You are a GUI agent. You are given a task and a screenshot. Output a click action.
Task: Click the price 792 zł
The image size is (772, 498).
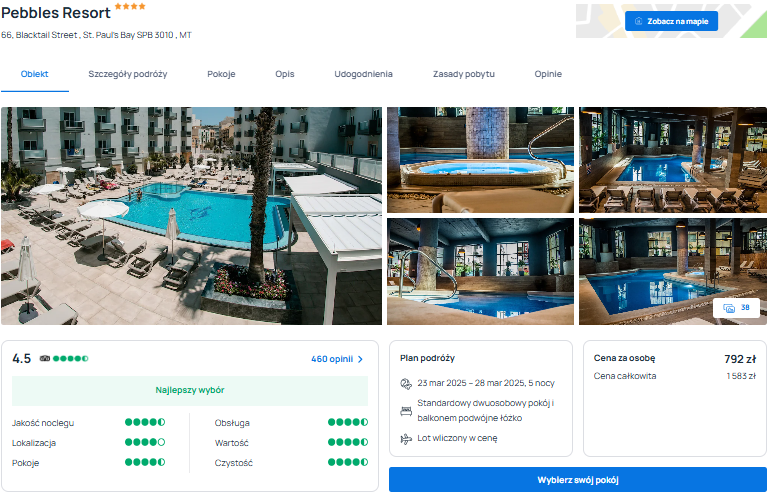740,359
